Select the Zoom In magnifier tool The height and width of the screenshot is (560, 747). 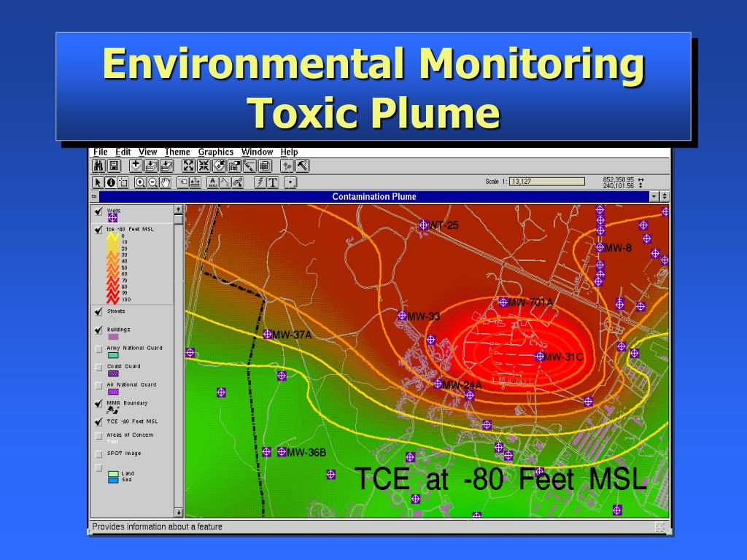click(x=139, y=182)
